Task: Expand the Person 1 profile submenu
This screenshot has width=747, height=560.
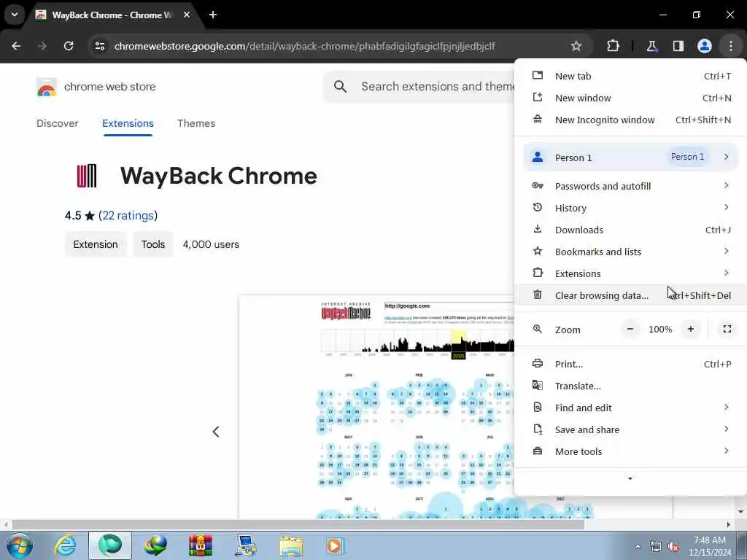Action: click(x=630, y=157)
